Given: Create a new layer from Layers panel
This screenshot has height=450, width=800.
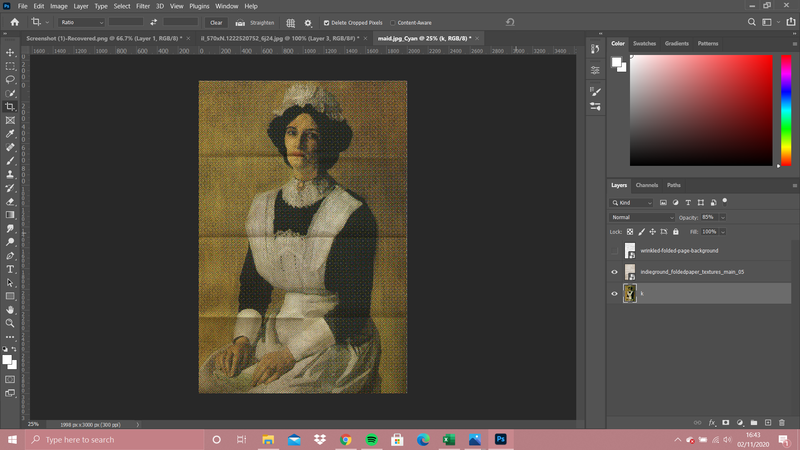Looking at the screenshot, I should (768, 422).
